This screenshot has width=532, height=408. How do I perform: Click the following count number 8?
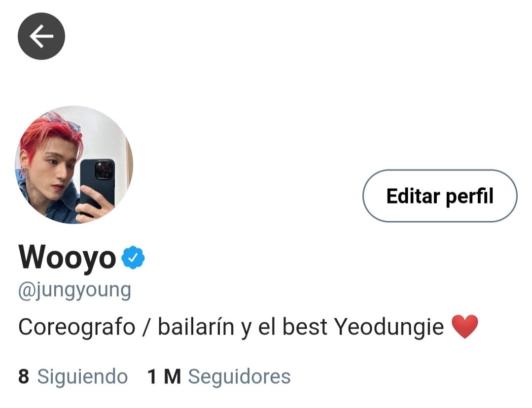coord(23,376)
